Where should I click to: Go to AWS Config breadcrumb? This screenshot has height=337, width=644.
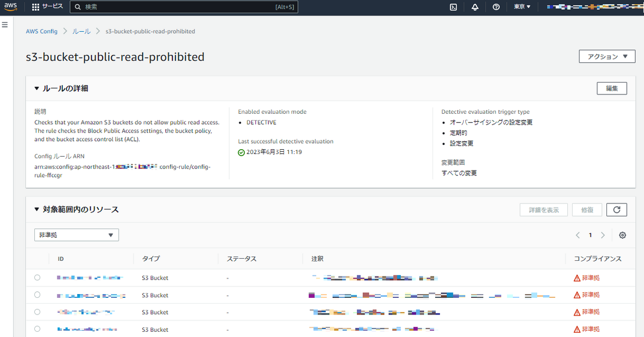(42, 31)
